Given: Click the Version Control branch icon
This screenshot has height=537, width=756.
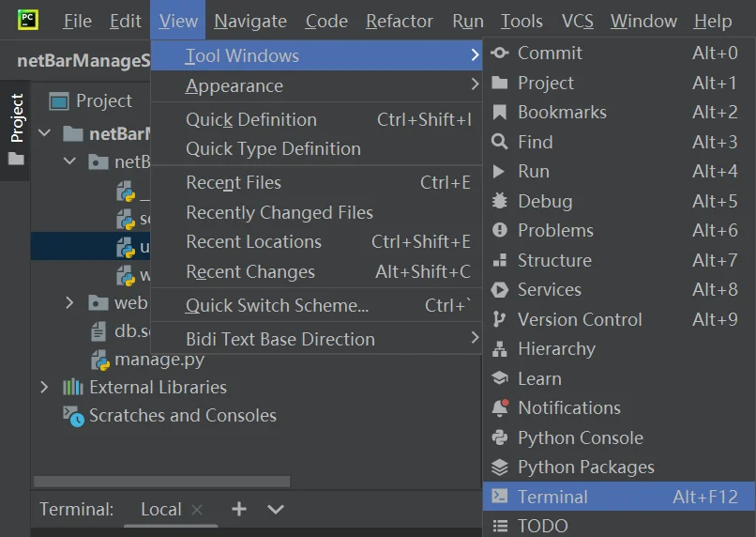Looking at the screenshot, I should (x=499, y=319).
